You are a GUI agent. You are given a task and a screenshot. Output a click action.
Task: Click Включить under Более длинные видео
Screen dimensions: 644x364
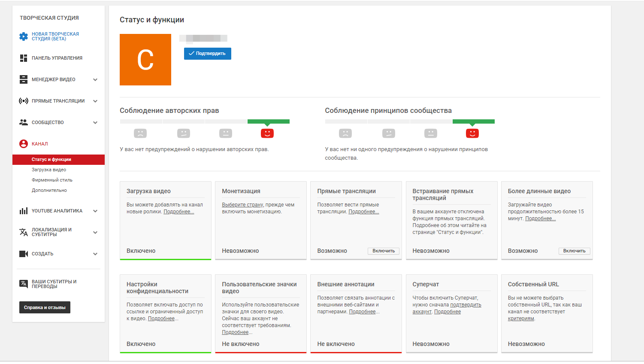pyautogui.click(x=574, y=251)
